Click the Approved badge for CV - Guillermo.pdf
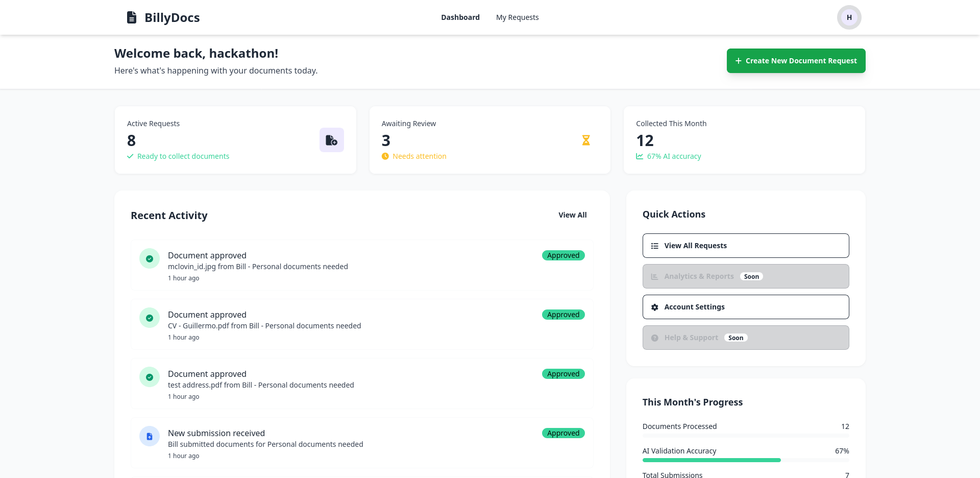This screenshot has height=478, width=980. (563, 315)
